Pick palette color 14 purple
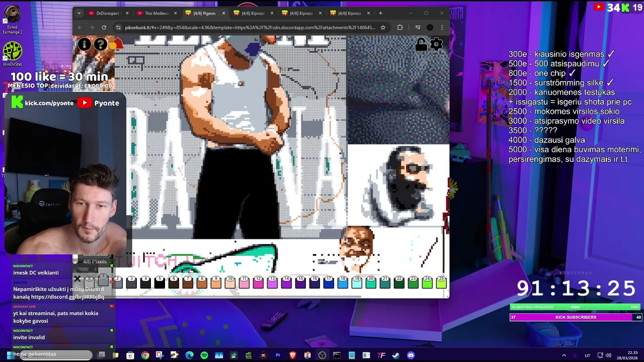Viewport: 644px width, 362px height. (x=286, y=282)
